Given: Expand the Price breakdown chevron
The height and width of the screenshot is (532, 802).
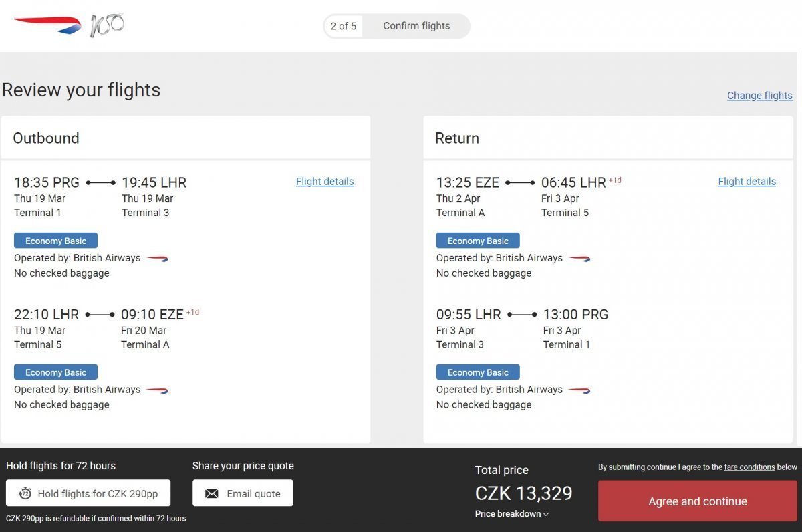Looking at the screenshot, I should point(546,514).
